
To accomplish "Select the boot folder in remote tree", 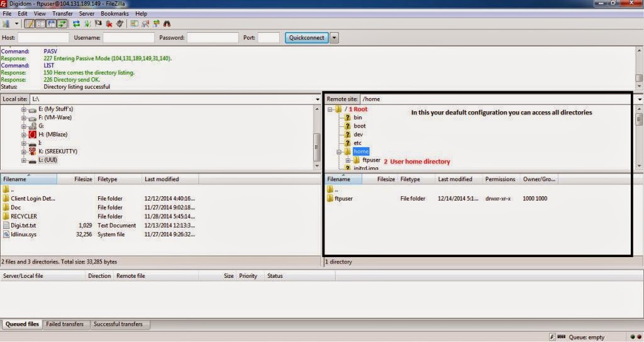I will click(359, 126).
